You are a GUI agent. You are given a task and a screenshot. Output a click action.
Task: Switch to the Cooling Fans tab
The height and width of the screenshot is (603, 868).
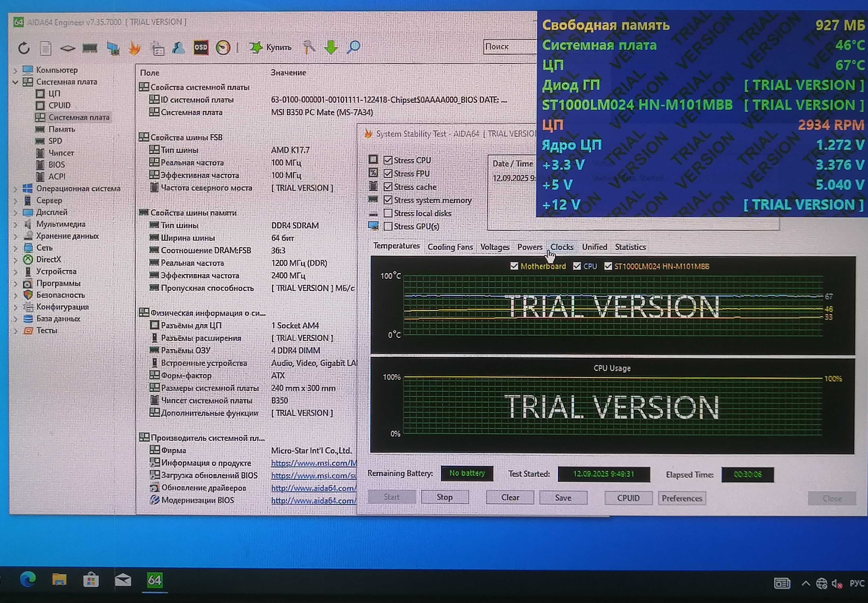click(450, 247)
